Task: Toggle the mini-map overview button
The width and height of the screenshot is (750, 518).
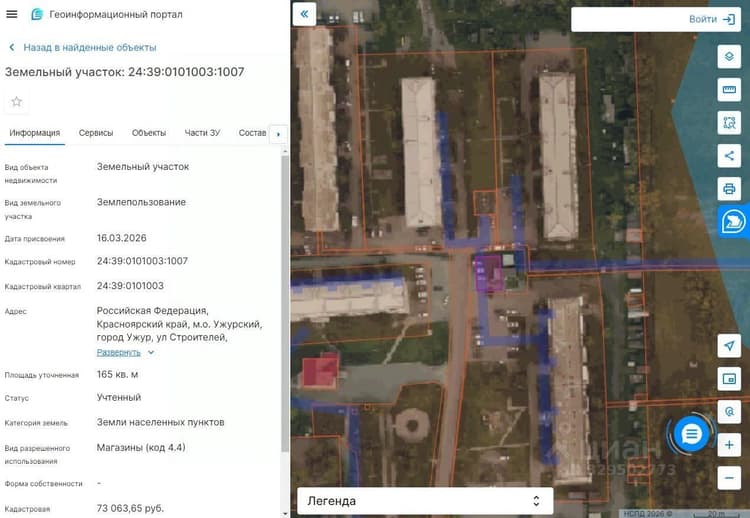Action: pos(729,379)
